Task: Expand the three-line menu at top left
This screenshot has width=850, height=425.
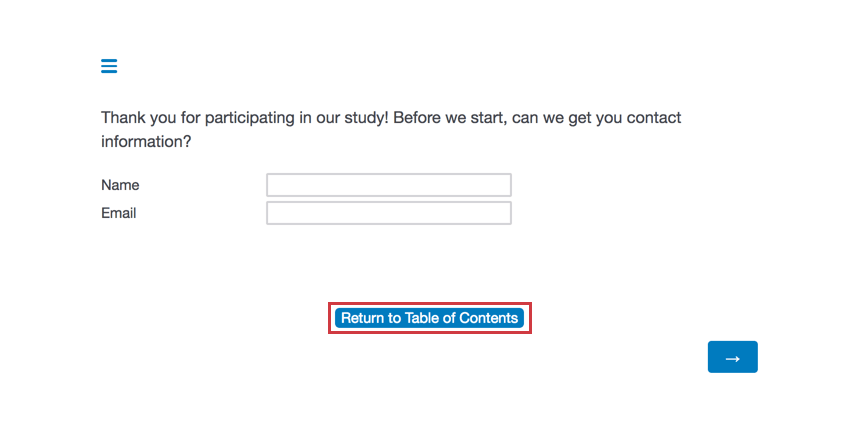Action: pos(109,66)
